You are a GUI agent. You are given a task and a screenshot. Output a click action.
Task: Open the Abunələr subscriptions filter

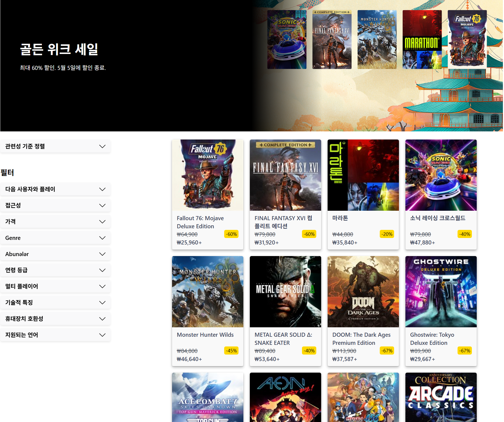click(x=55, y=254)
